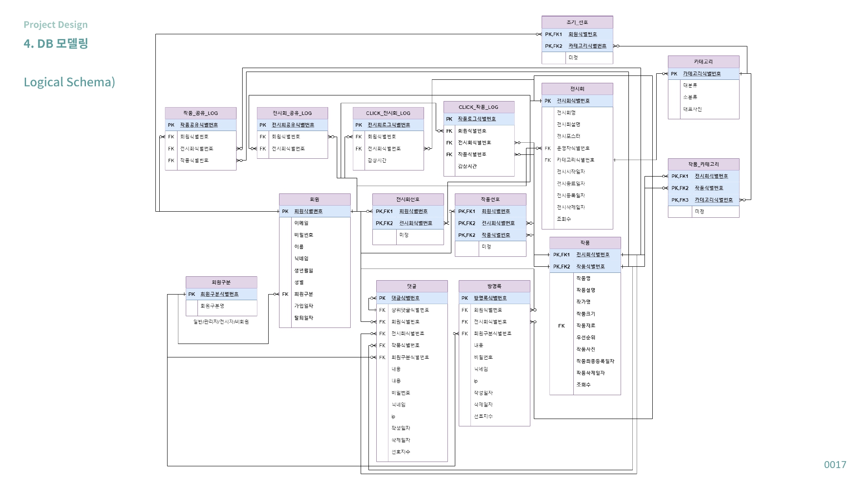Select 감상시간 field in CLICK_전시회_LOG table
The image size is (868, 488).
pyautogui.click(x=377, y=160)
